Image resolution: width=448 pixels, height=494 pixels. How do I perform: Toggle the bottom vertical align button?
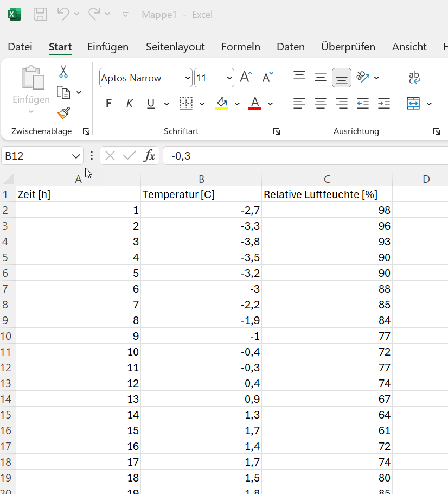[x=342, y=78]
